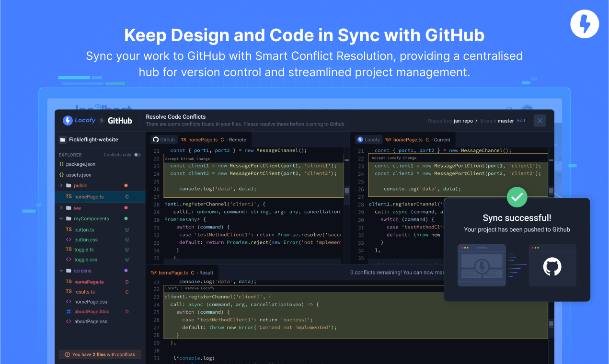Select homePage.ts Result tab
Viewport: 609px width, 364px height.
[x=182, y=273]
